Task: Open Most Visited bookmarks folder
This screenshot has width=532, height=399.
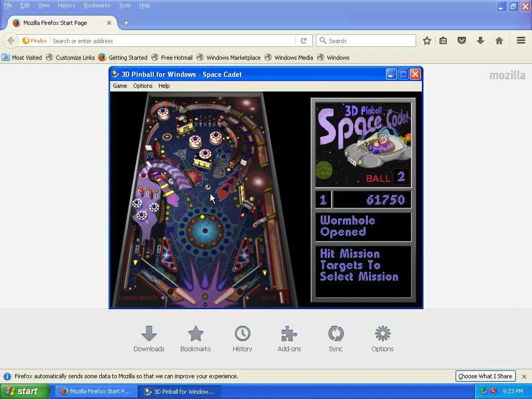Action: pos(22,57)
